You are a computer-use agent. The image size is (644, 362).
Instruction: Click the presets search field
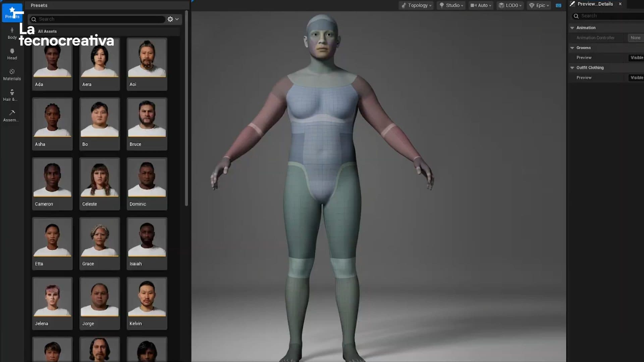click(97, 19)
